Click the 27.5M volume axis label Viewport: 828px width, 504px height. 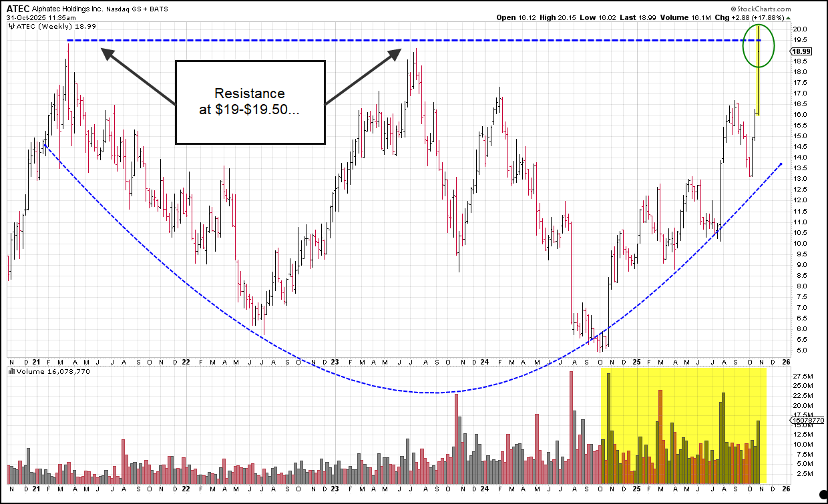click(x=803, y=376)
